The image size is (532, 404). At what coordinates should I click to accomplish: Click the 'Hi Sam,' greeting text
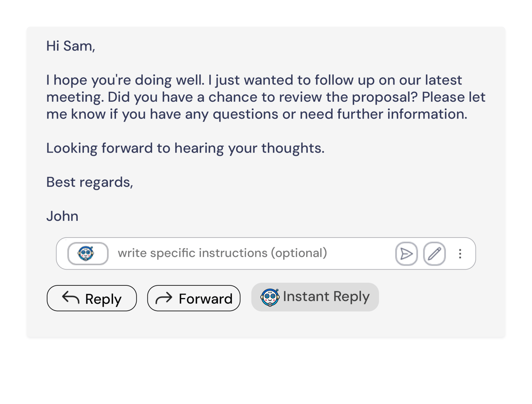coord(70,46)
